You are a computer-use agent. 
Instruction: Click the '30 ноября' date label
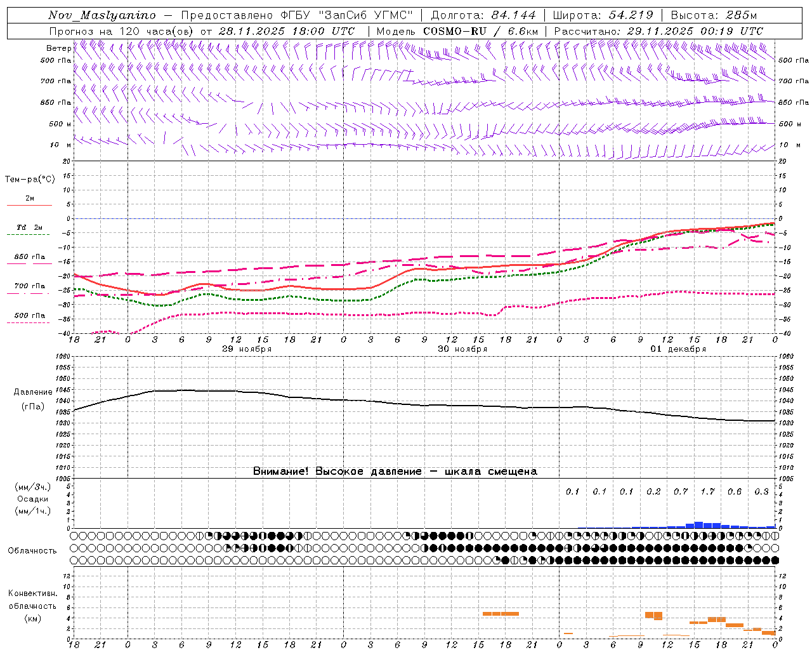point(462,349)
